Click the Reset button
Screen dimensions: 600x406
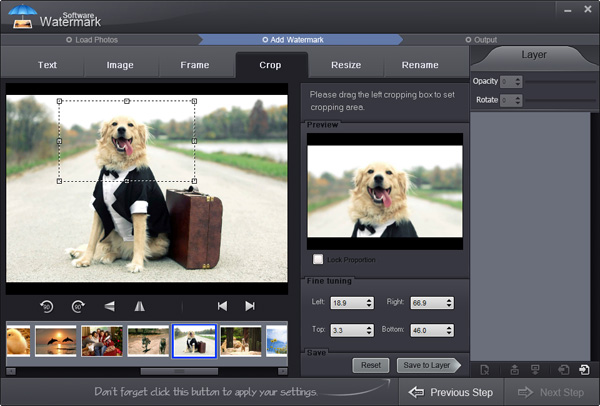pyautogui.click(x=370, y=365)
